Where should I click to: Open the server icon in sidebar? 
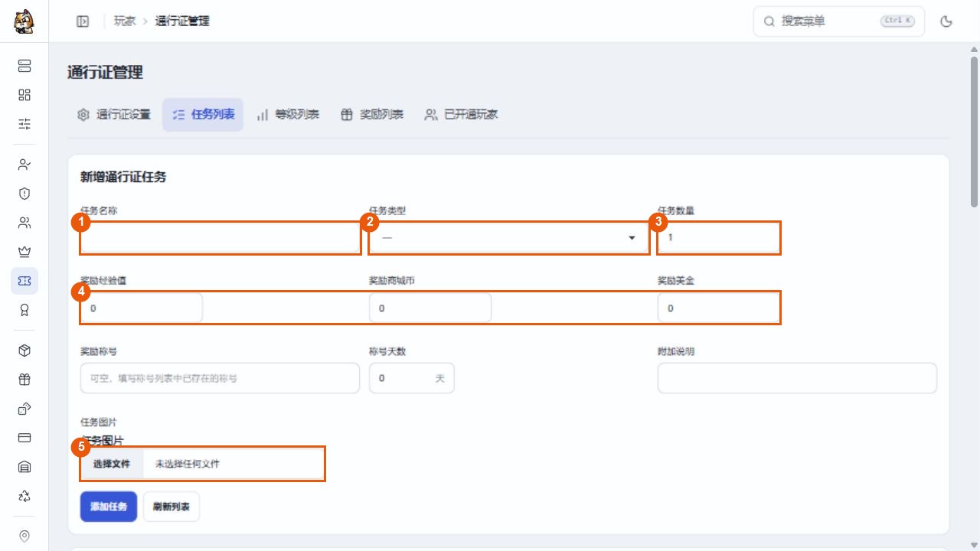[24, 66]
